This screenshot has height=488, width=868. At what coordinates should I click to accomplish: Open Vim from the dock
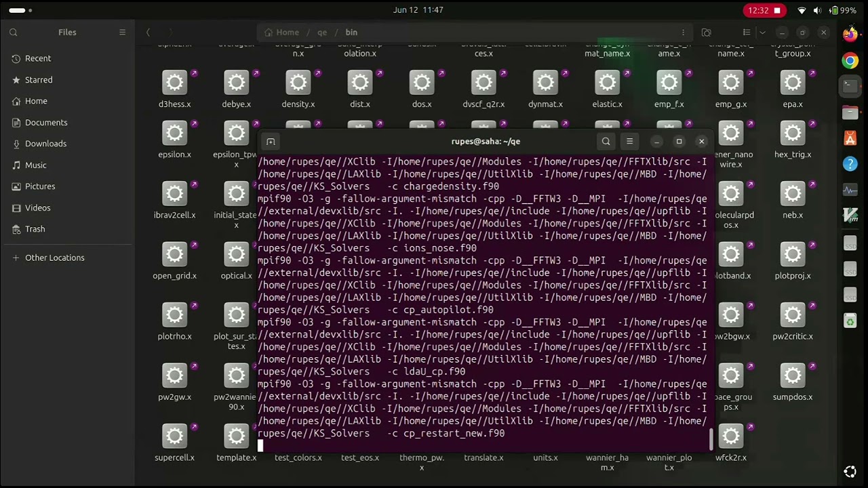(850, 216)
